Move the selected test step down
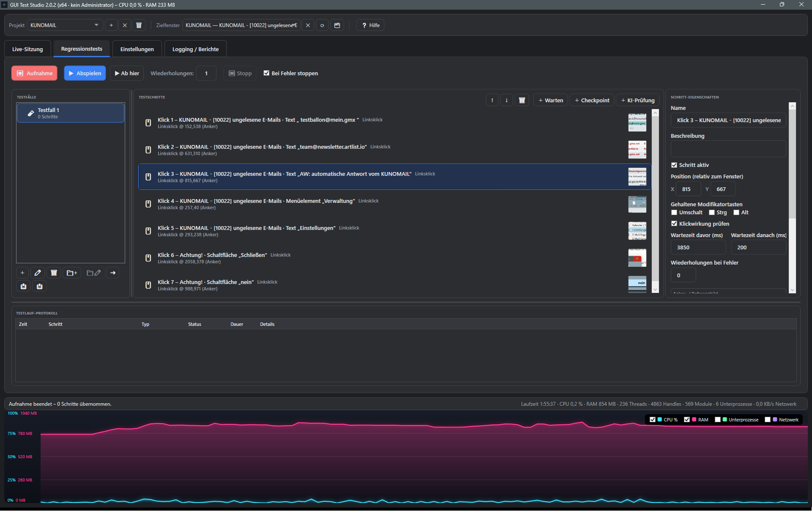 click(x=507, y=100)
